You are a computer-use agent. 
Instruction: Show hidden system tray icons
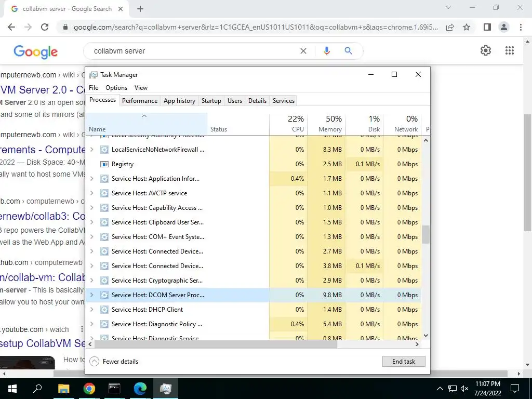[440, 389]
